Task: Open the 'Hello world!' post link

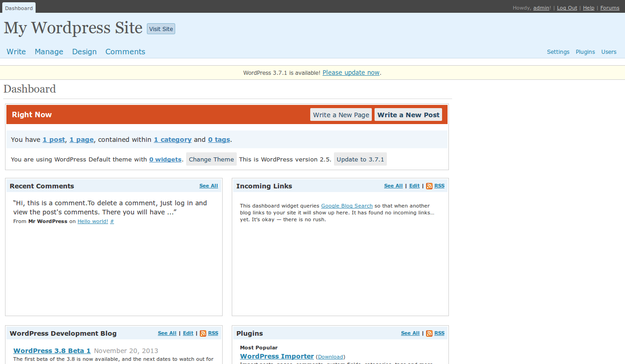Action: (x=93, y=221)
